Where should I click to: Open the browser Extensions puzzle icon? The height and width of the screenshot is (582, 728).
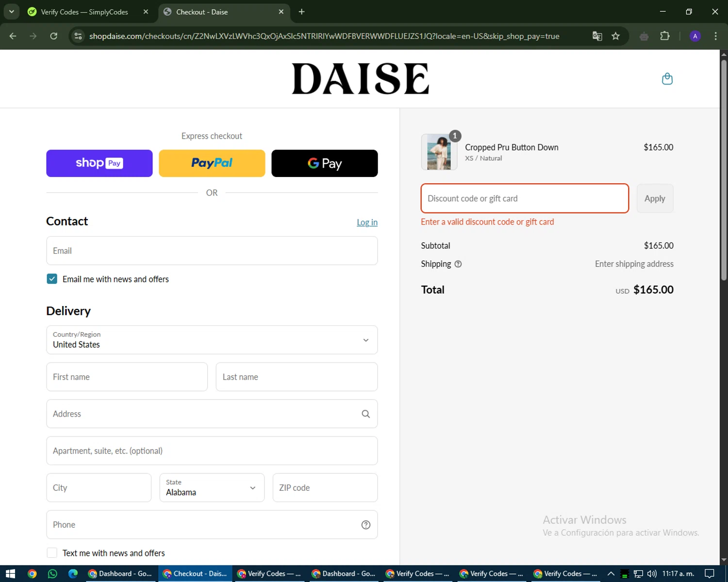click(x=665, y=36)
